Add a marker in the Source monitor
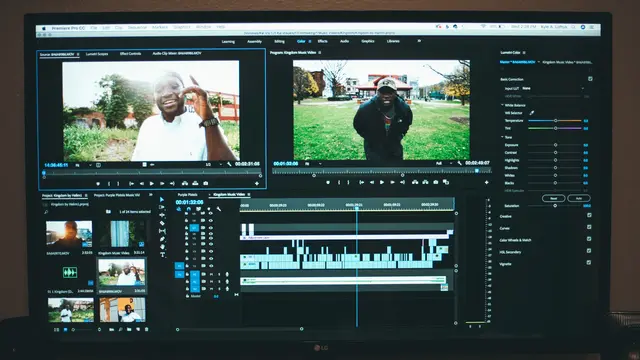Viewport: 640px width, 360px height. click(98, 184)
